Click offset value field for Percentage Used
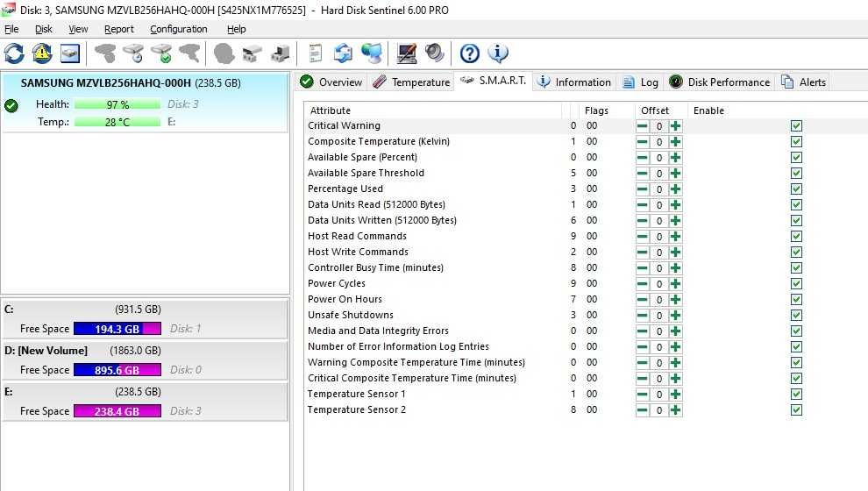 (658, 189)
